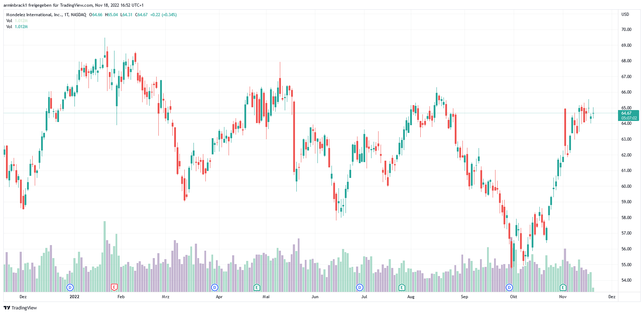Select the Mondelez International symbol title
The height and width of the screenshot is (314, 644).
[46, 15]
